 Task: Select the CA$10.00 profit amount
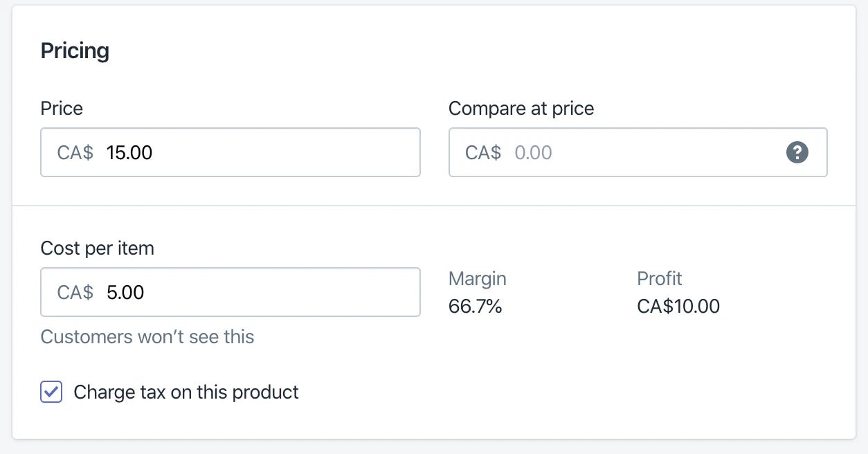pyautogui.click(x=678, y=307)
